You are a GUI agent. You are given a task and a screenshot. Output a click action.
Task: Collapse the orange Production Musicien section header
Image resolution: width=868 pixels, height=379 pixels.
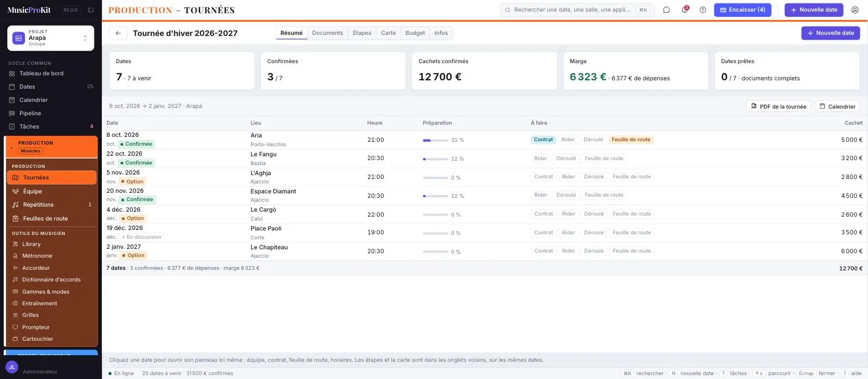(x=51, y=147)
